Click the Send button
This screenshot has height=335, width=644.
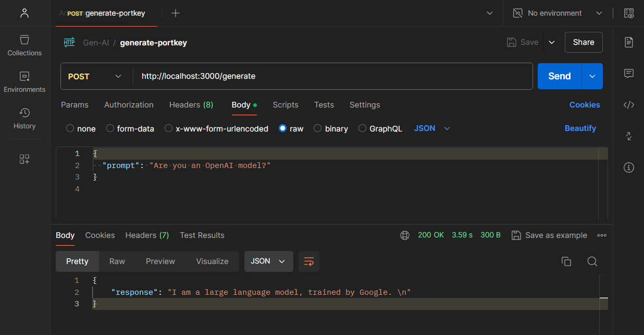coord(559,76)
